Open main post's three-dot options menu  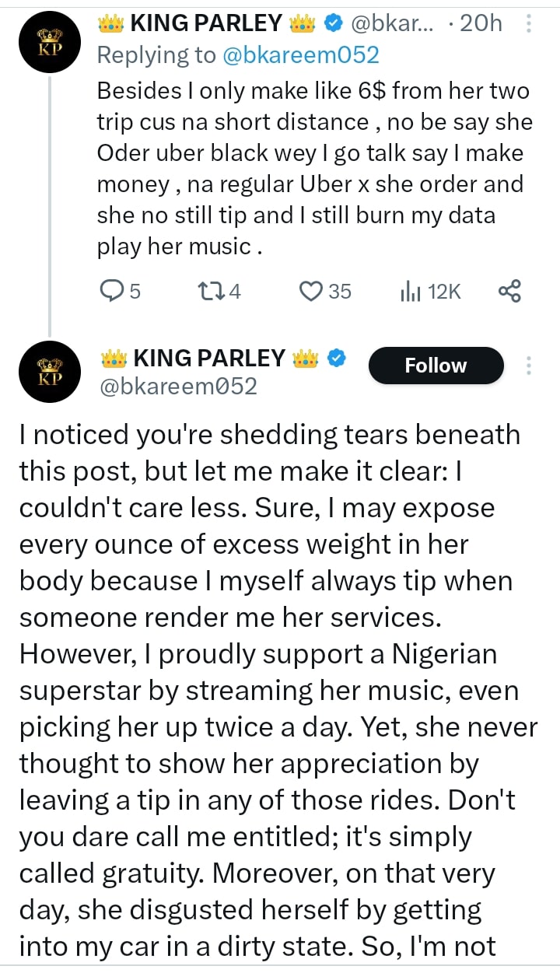click(x=530, y=366)
